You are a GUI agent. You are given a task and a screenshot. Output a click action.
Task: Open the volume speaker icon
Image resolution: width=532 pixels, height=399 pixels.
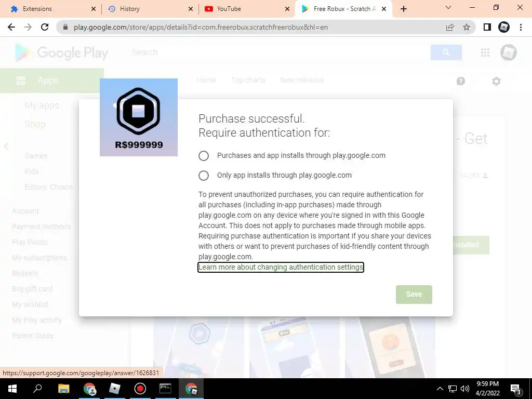coord(465,389)
